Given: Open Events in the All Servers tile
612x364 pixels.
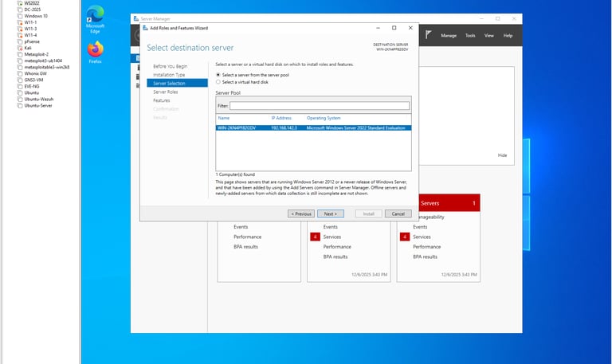Looking at the screenshot, I should (420, 227).
